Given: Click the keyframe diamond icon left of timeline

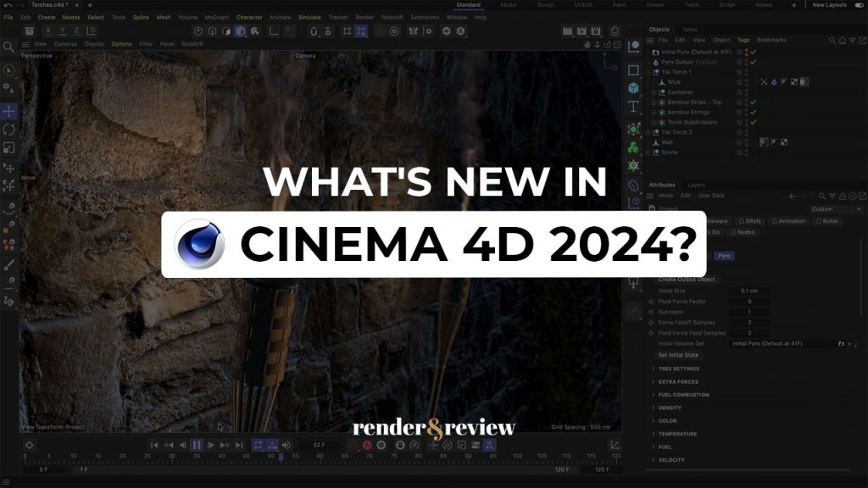Looking at the screenshot, I should pos(30,445).
